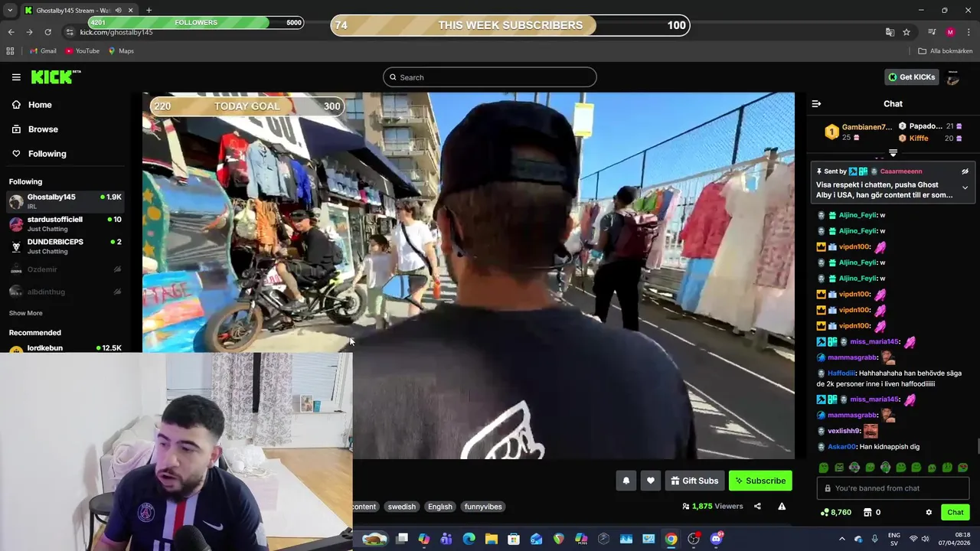Open the English tag
The width and height of the screenshot is (980, 551).
(440, 507)
